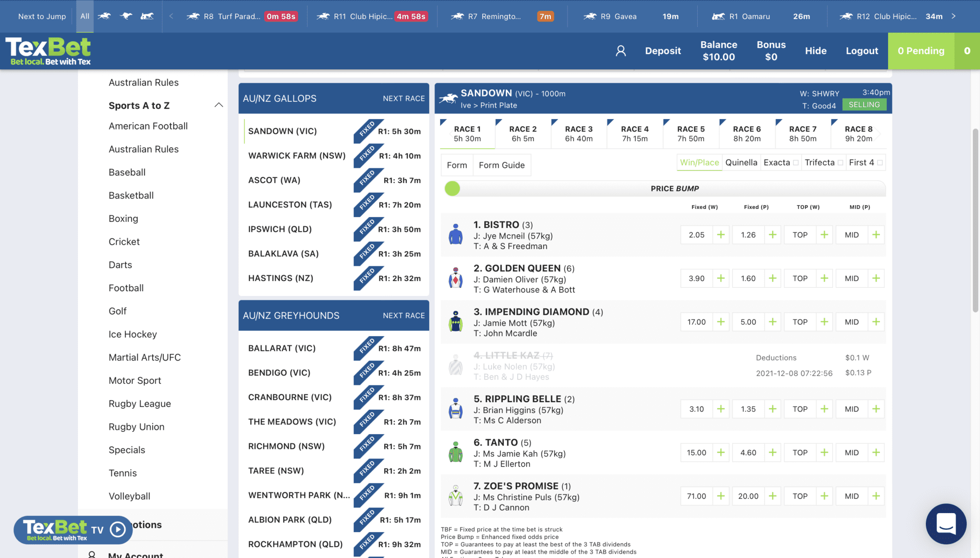980x558 pixels.
Task: Collapse the Sports A to Z section
Action: 219,105
